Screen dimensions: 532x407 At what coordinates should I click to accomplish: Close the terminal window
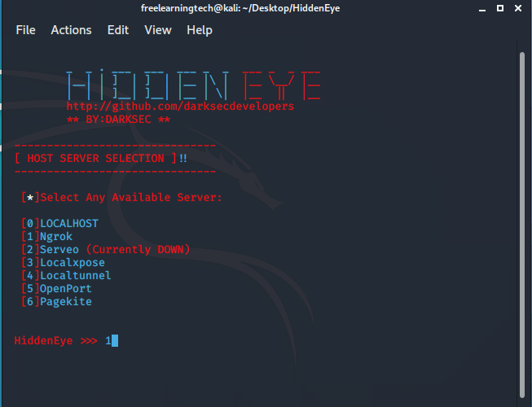click(x=518, y=8)
